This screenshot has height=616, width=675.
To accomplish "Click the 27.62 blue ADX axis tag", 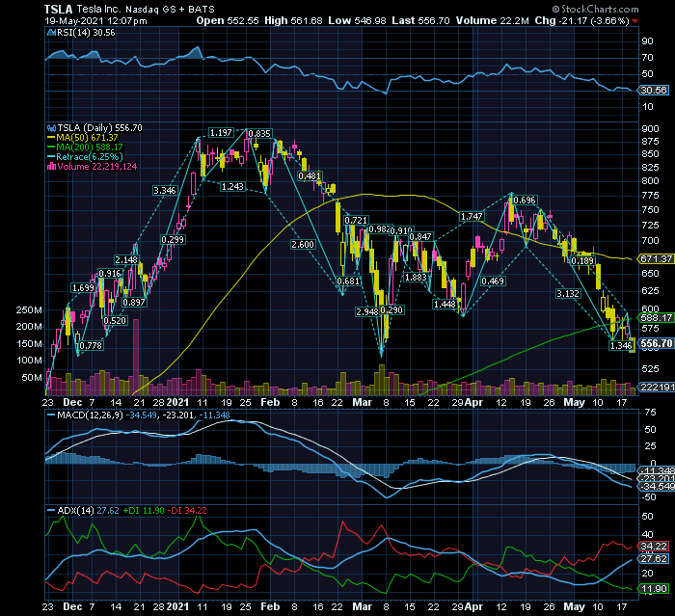I will pyautogui.click(x=654, y=559).
